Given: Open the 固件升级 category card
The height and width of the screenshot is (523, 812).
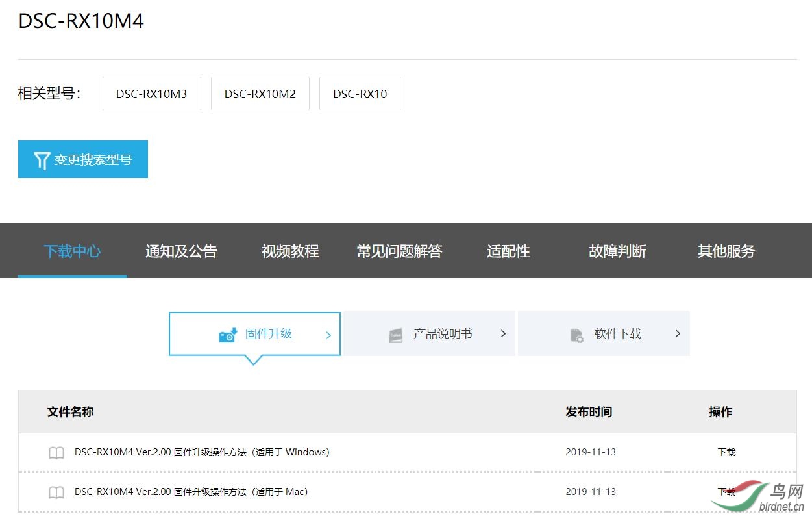Looking at the screenshot, I should coord(254,334).
